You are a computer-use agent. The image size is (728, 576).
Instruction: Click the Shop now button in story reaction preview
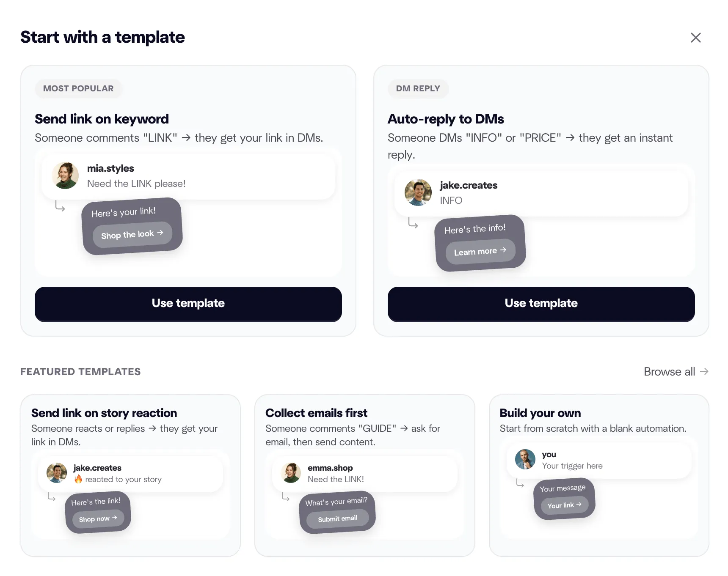97,518
